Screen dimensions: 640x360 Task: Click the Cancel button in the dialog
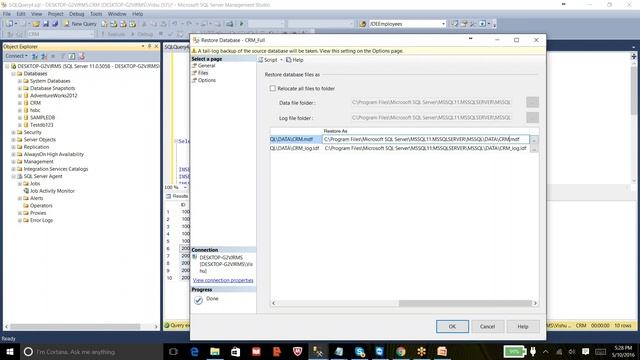[x=487, y=327]
